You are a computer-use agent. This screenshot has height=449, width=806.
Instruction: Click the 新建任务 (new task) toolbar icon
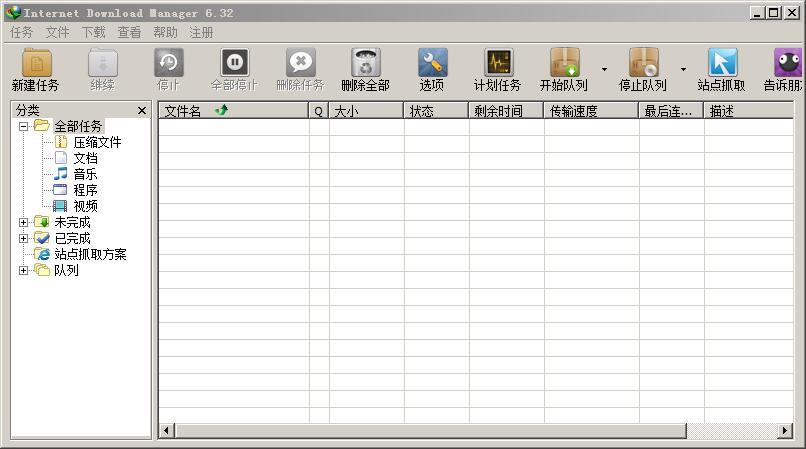(36, 63)
